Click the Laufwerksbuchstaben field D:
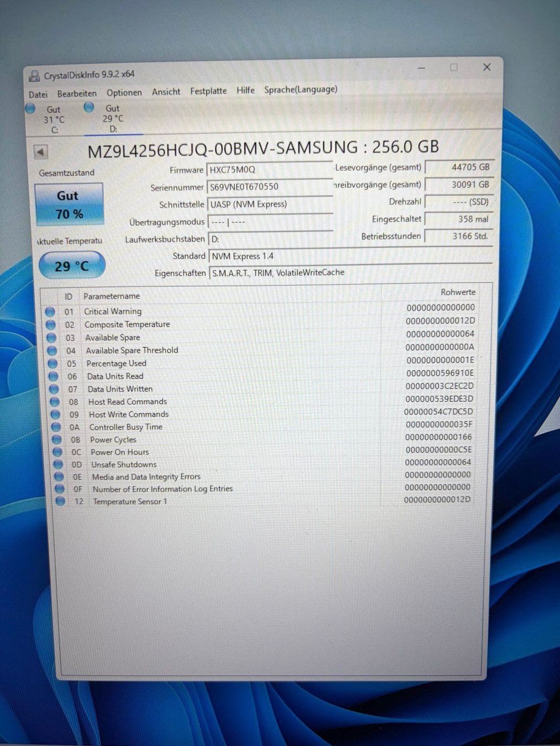 tap(270, 239)
